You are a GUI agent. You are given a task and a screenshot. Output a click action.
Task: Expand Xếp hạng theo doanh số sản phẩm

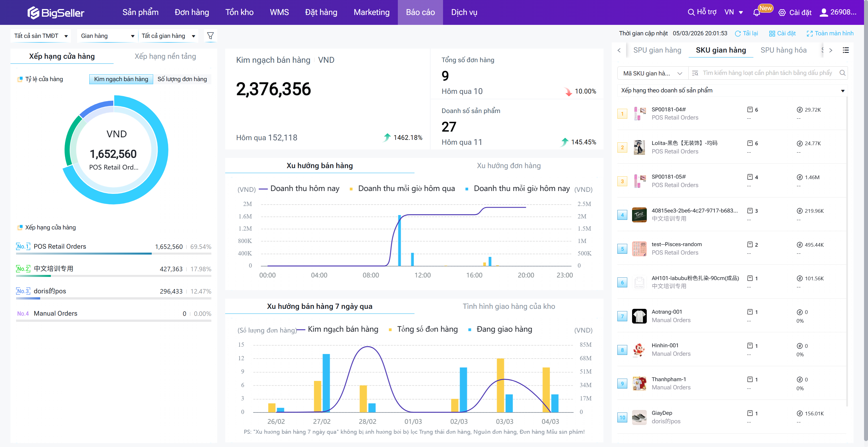pyautogui.click(x=732, y=90)
